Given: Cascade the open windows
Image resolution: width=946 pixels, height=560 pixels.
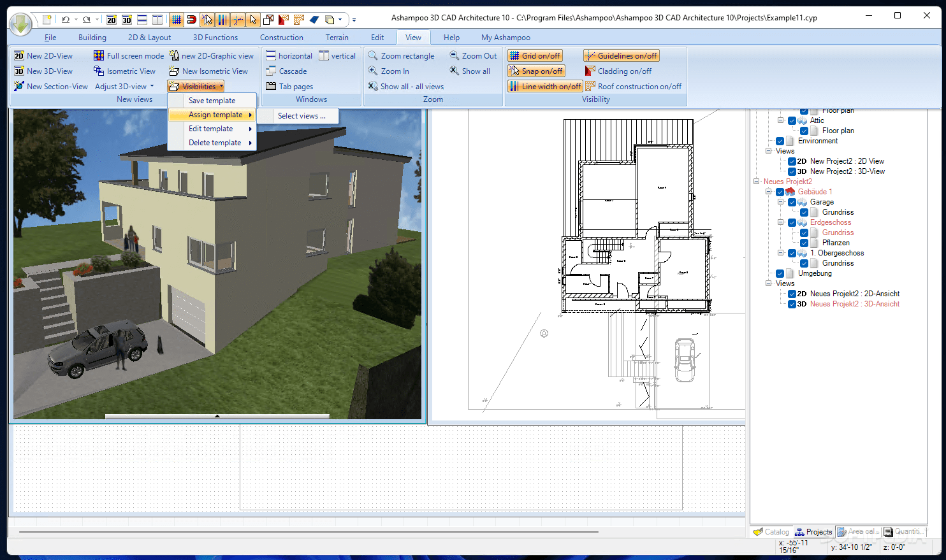Looking at the screenshot, I should pyautogui.click(x=286, y=71).
